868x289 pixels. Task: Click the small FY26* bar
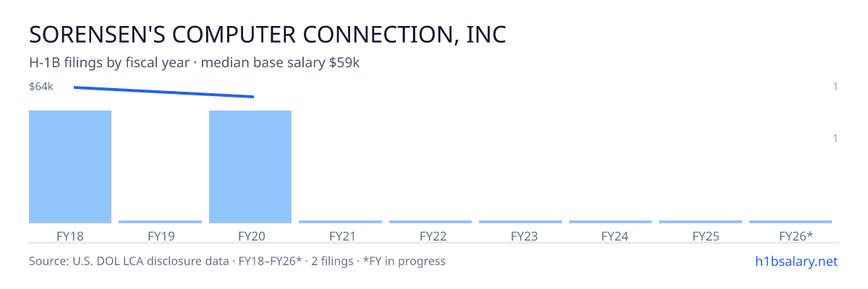(791, 222)
